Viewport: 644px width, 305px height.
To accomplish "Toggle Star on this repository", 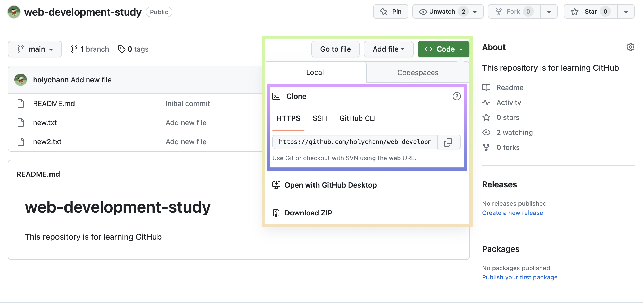I will (x=590, y=12).
